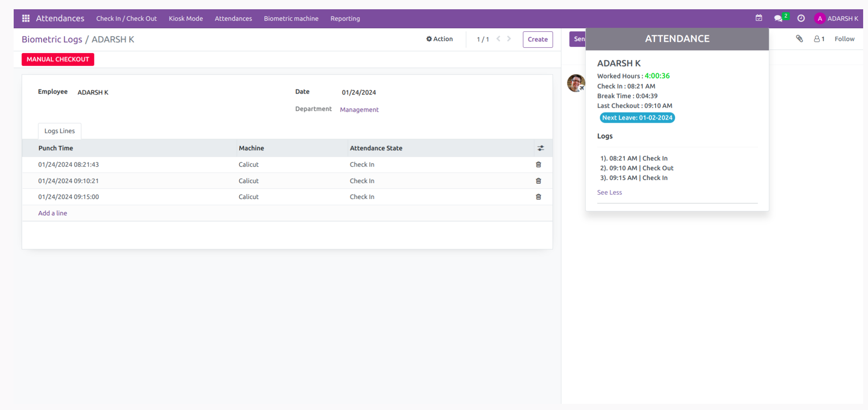This screenshot has width=868, height=410.
Task: Open the conversations chat icon with badge
Action: 778,19
